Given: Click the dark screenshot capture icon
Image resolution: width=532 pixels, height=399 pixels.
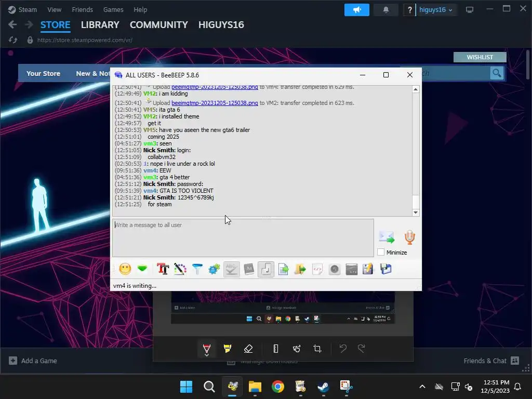Looking at the screenshot, I should (352, 270).
